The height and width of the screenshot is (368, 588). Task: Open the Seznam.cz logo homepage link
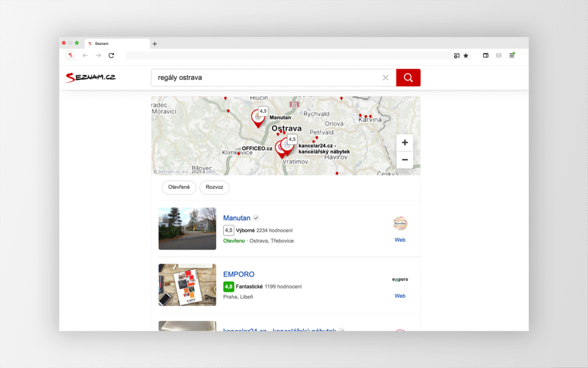91,78
